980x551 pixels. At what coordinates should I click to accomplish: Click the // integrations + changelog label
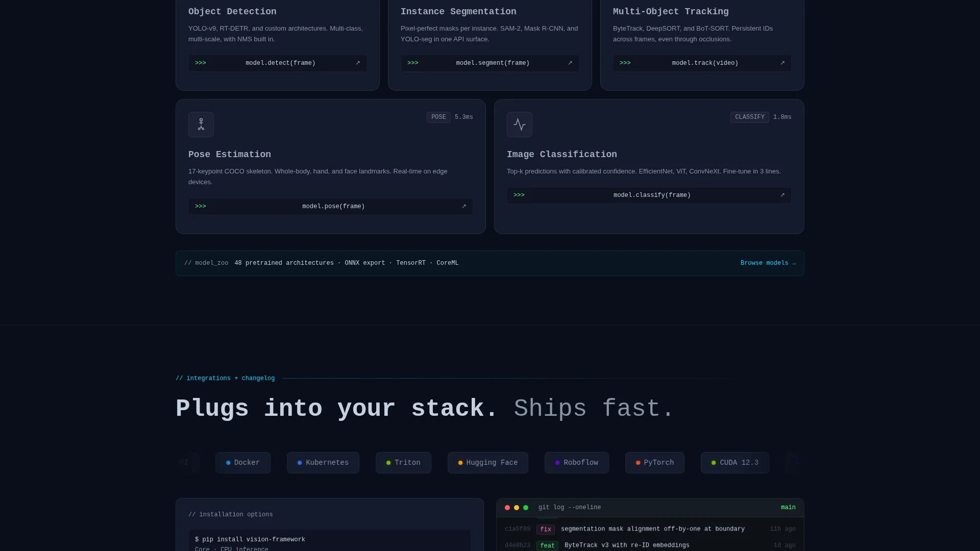(225, 379)
